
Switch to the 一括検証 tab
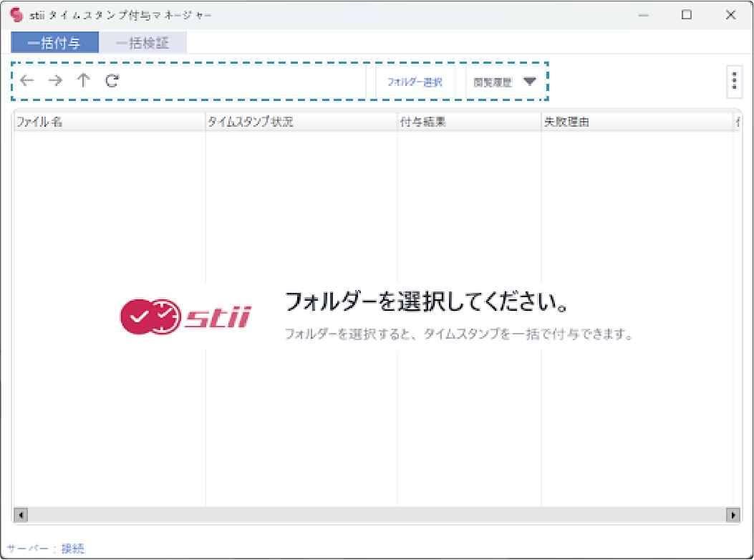point(142,44)
